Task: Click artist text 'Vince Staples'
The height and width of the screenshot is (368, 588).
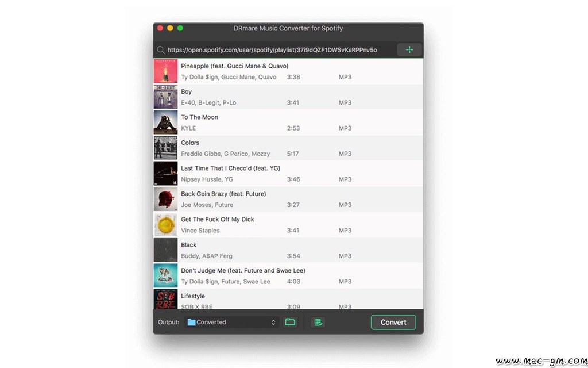Action: point(200,230)
